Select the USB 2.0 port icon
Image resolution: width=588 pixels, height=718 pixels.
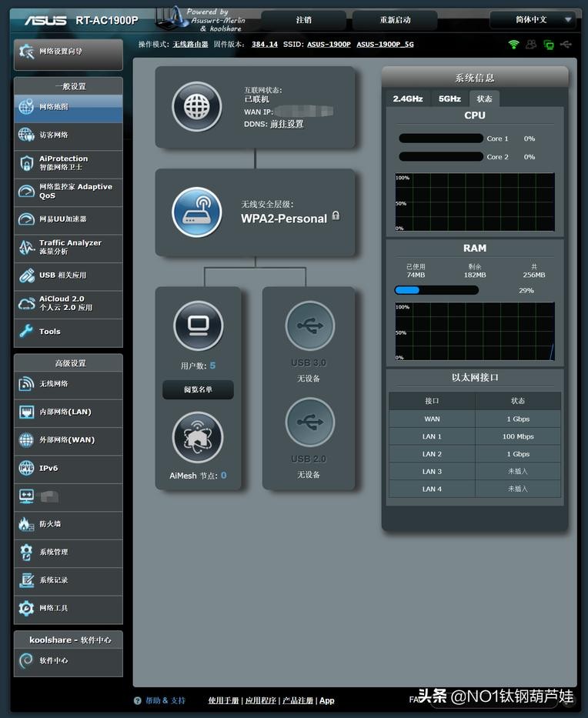(x=310, y=422)
